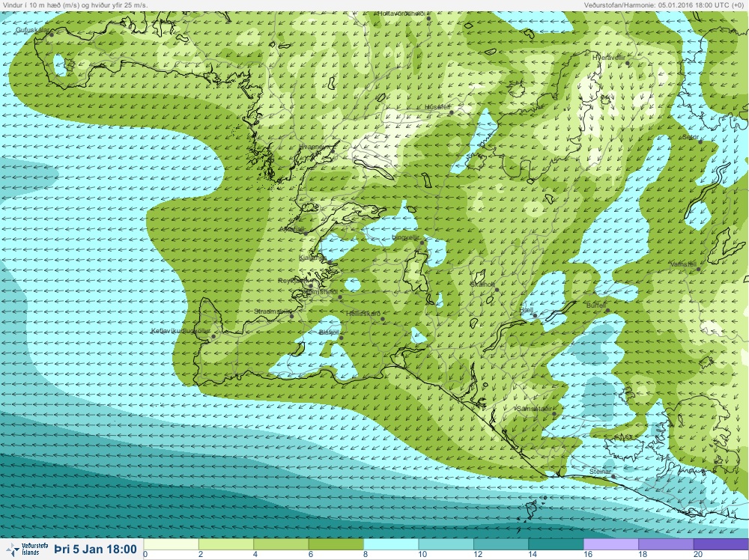Click the Steinar station label
This screenshot has width=749, height=560.
tap(600, 472)
